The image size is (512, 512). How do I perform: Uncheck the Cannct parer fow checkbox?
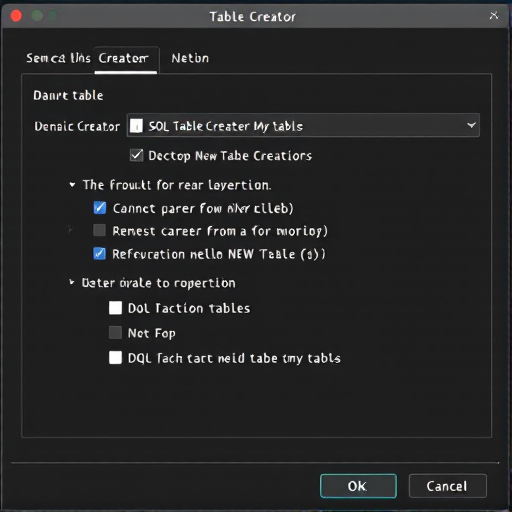pyautogui.click(x=100, y=208)
